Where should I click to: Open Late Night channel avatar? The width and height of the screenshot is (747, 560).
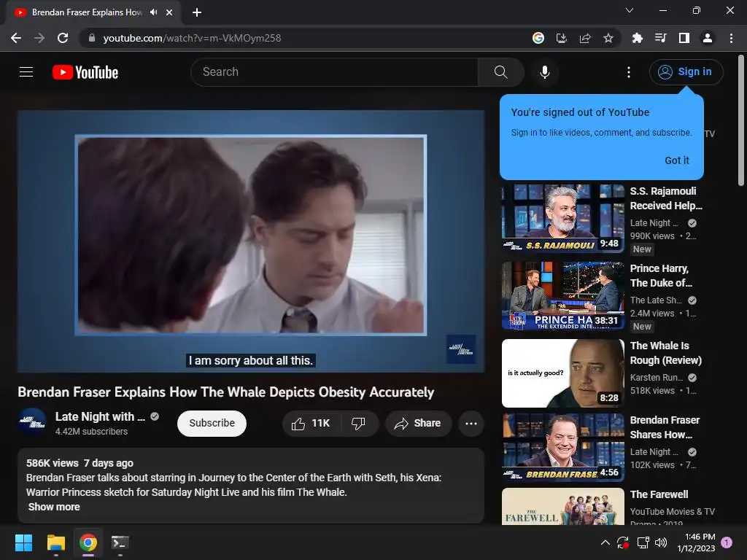coord(32,423)
